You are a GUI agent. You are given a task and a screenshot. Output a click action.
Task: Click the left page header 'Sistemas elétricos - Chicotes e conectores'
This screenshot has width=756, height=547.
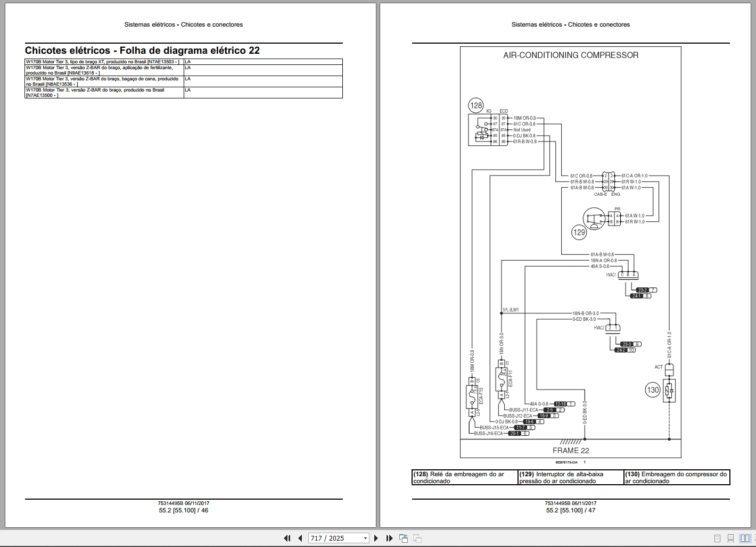click(184, 24)
